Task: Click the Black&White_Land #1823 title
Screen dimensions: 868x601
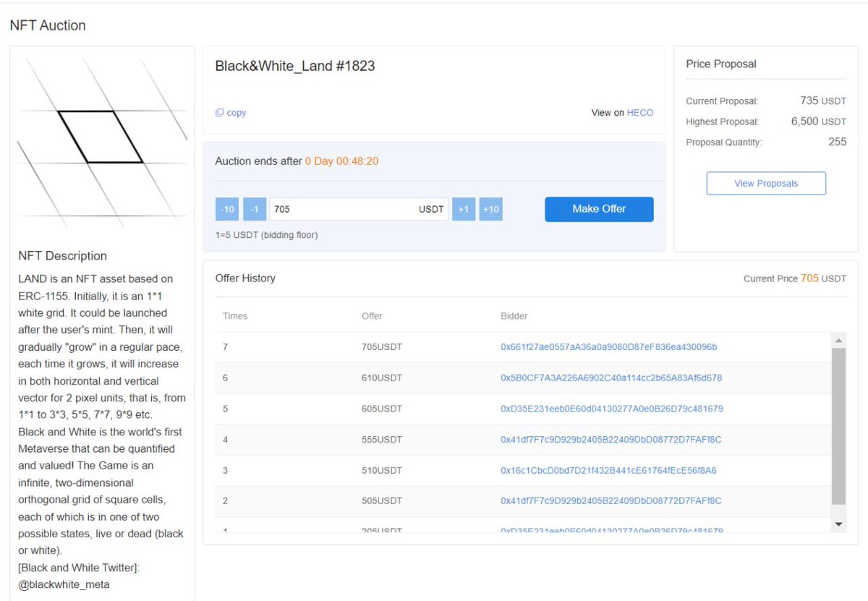Action: [295, 66]
